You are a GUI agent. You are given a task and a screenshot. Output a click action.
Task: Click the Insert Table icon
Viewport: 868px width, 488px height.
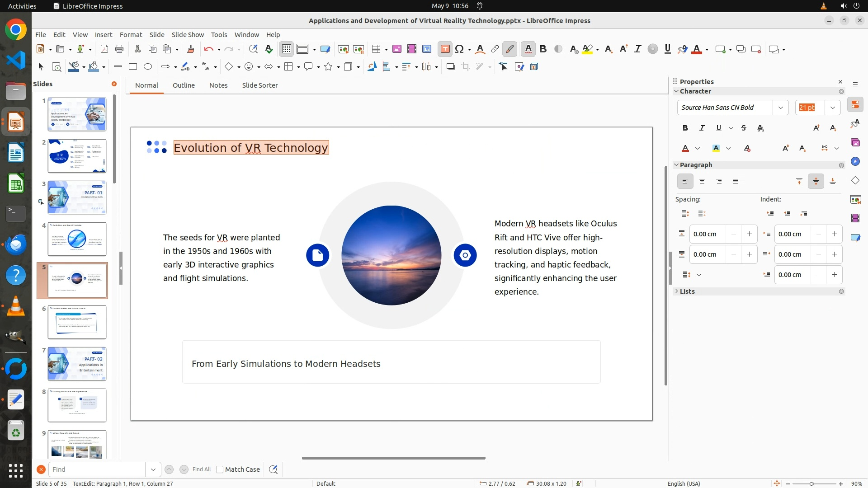(x=376, y=49)
